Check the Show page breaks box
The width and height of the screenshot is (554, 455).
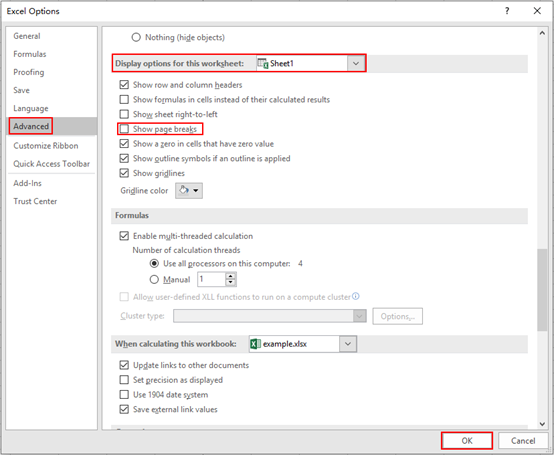pos(124,129)
